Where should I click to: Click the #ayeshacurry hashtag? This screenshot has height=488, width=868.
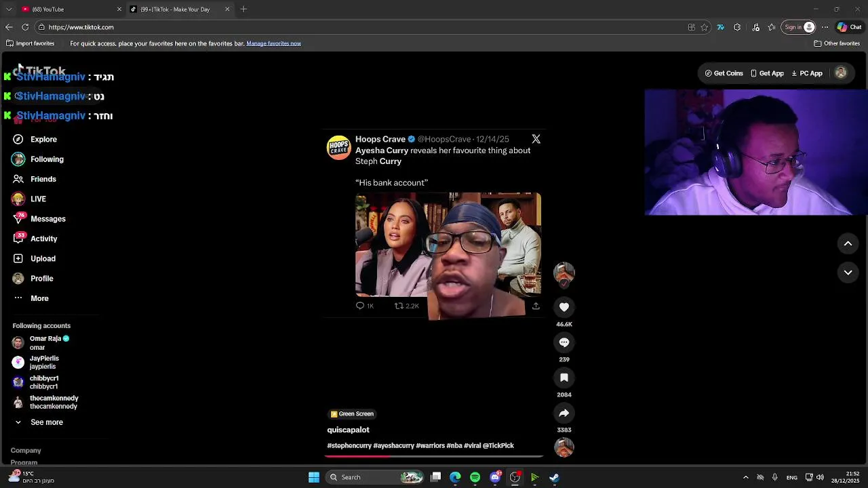394,445
